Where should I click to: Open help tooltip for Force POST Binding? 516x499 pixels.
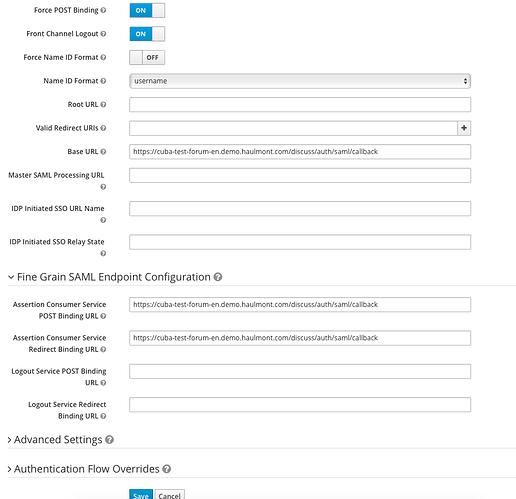103,10
